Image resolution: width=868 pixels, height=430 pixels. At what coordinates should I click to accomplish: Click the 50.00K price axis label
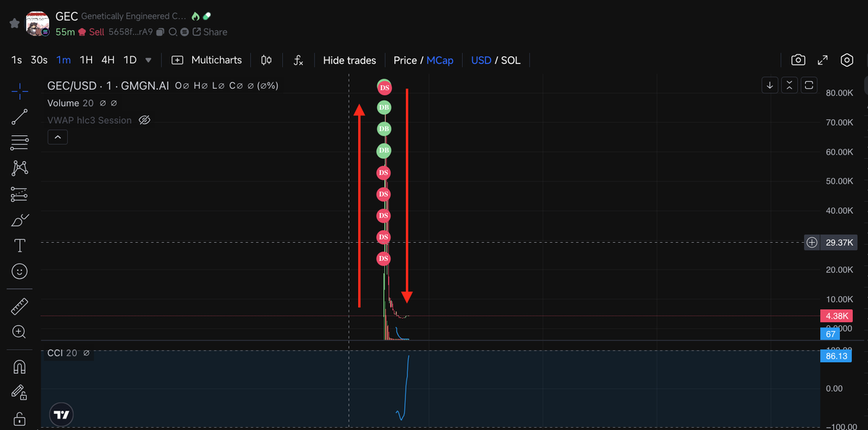point(839,181)
